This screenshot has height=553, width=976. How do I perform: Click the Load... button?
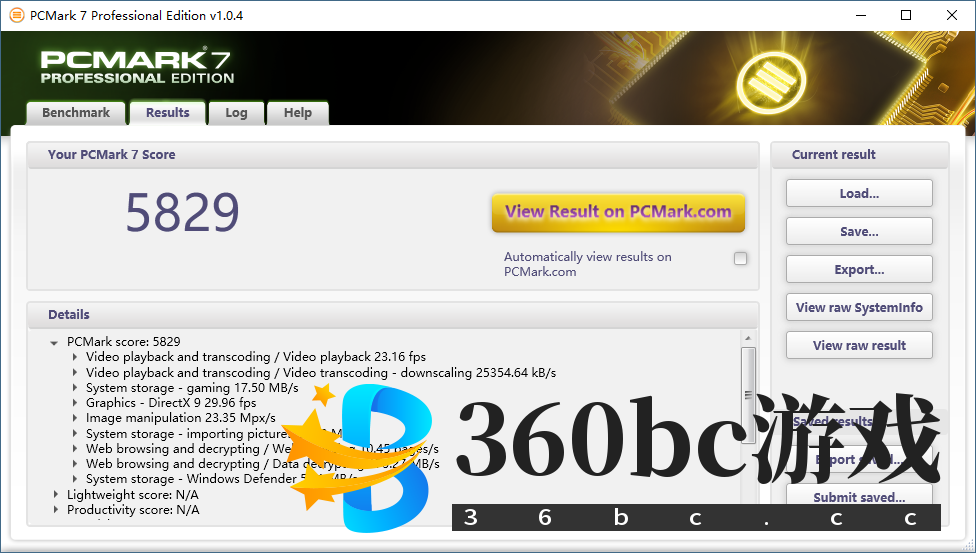pos(859,194)
